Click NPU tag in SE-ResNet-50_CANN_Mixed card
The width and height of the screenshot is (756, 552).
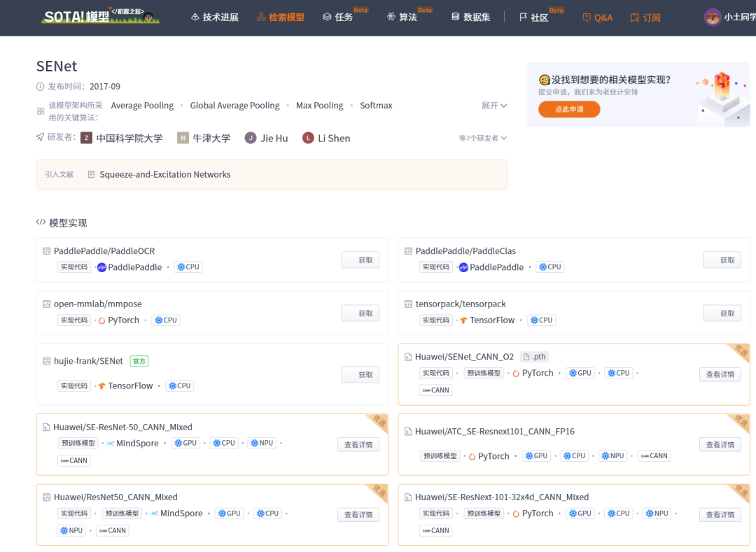262,443
